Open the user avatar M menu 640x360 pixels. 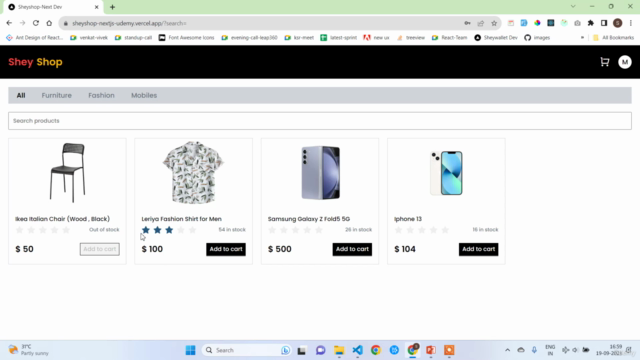click(624, 62)
